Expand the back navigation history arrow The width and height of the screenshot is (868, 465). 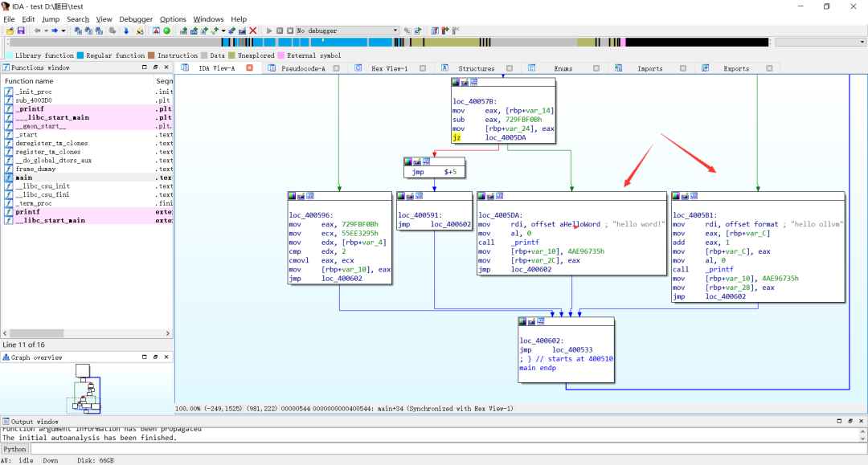pyautogui.click(x=47, y=31)
